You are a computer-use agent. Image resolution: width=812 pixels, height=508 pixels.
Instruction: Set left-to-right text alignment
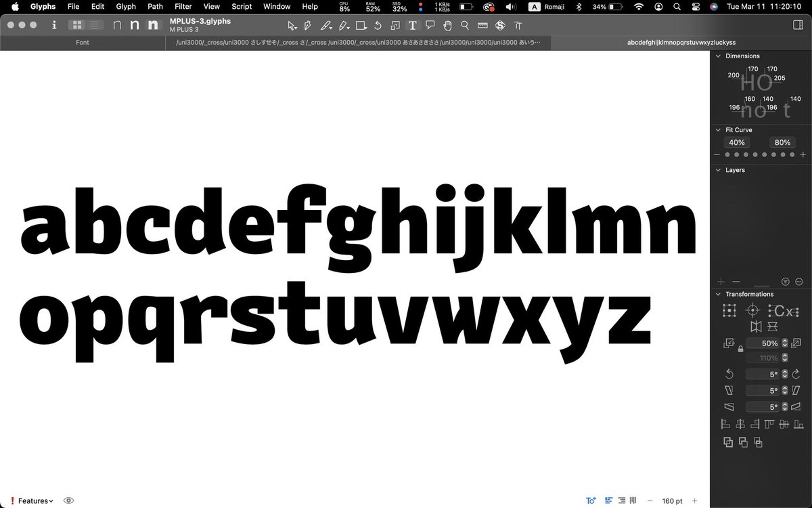[x=609, y=501]
